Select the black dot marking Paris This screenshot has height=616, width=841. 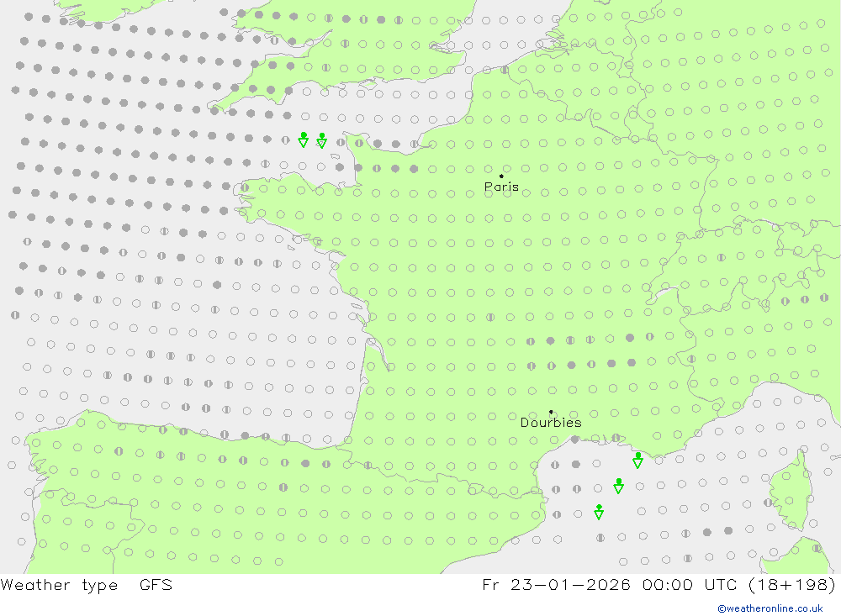pos(501,176)
